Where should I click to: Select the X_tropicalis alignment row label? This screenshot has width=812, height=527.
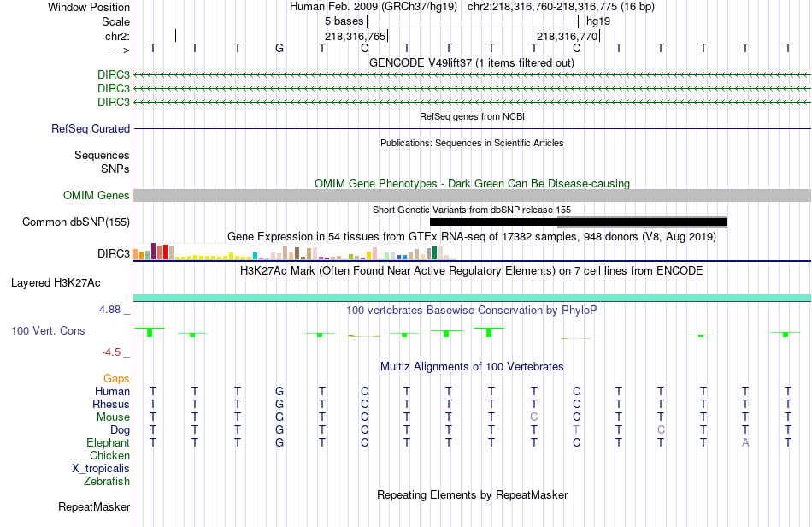(x=101, y=468)
